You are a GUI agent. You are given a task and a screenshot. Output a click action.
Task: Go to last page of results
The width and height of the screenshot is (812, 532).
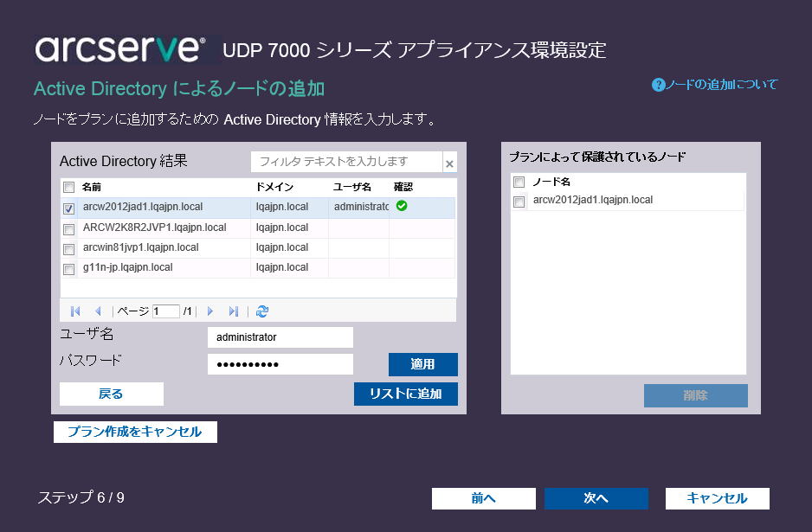(234, 311)
